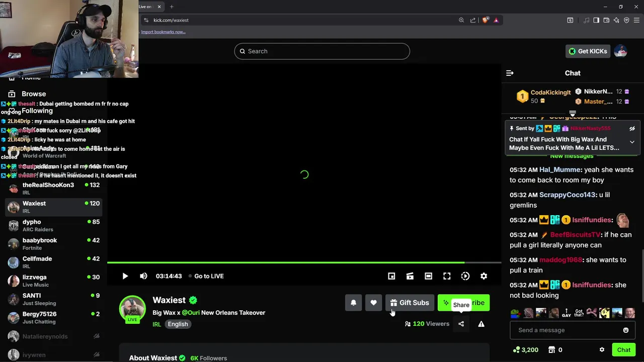The width and height of the screenshot is (644, 362).
Task: Insert the 'Got that?' emote
Action: point(579,313)
